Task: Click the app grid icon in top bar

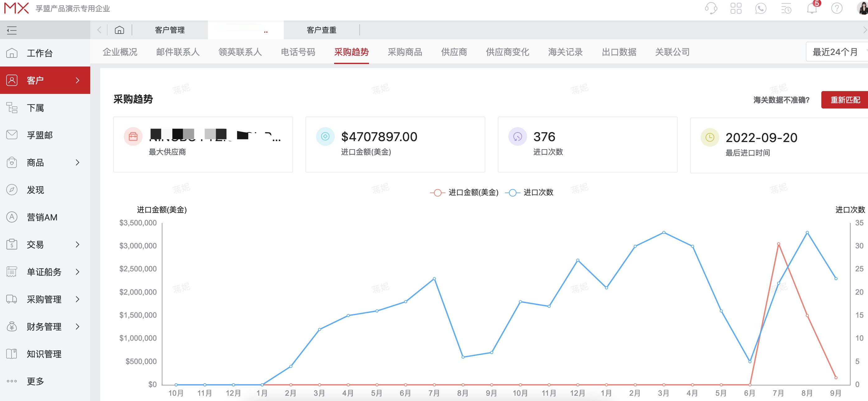Action: 736,8
